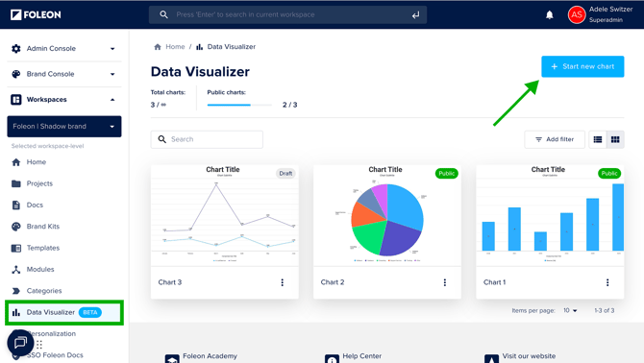The image size is (644, 363).
Task: Open the Visit our website link
Action: pos(529,356)
